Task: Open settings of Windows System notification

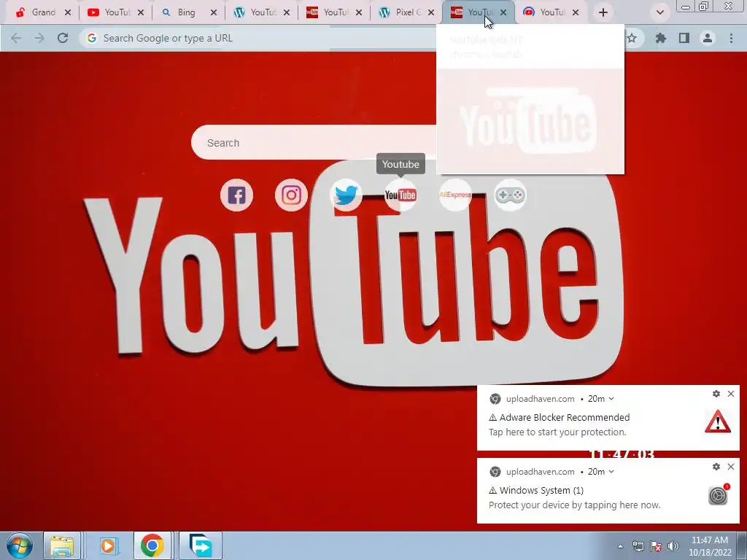Action: point(716,467)
